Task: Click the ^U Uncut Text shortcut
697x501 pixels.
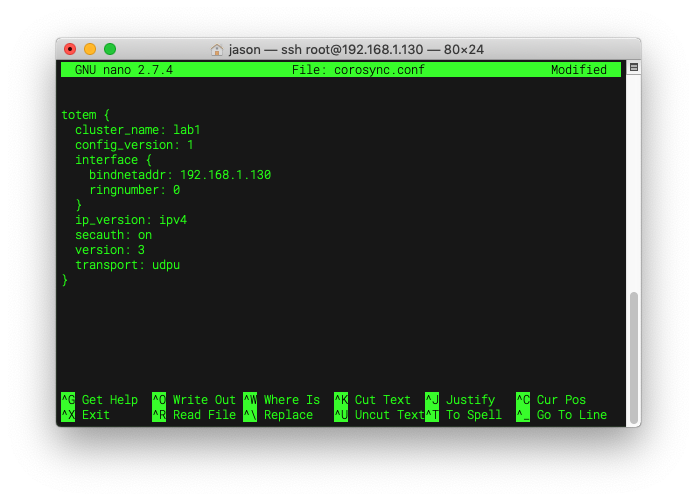Action: click(x=379, y=415)
